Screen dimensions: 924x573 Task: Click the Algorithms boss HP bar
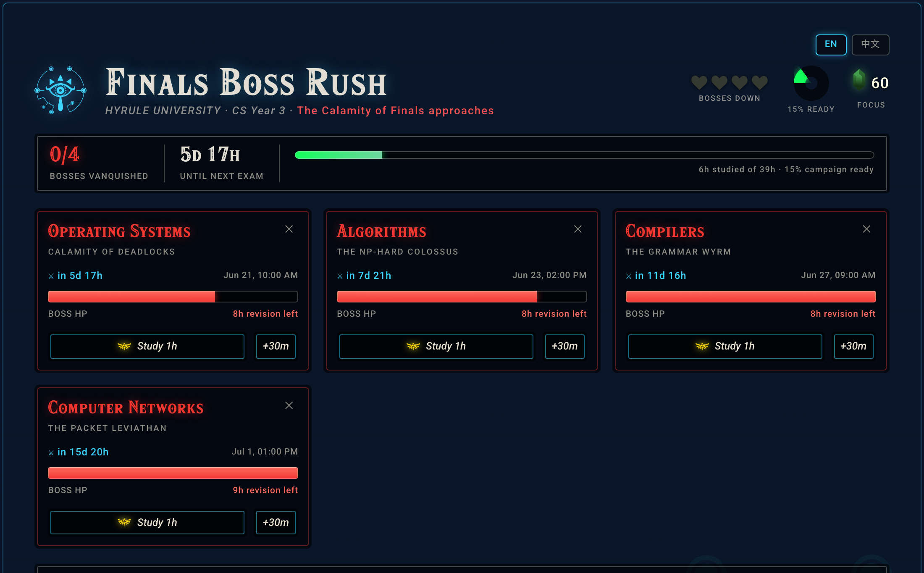462,297
